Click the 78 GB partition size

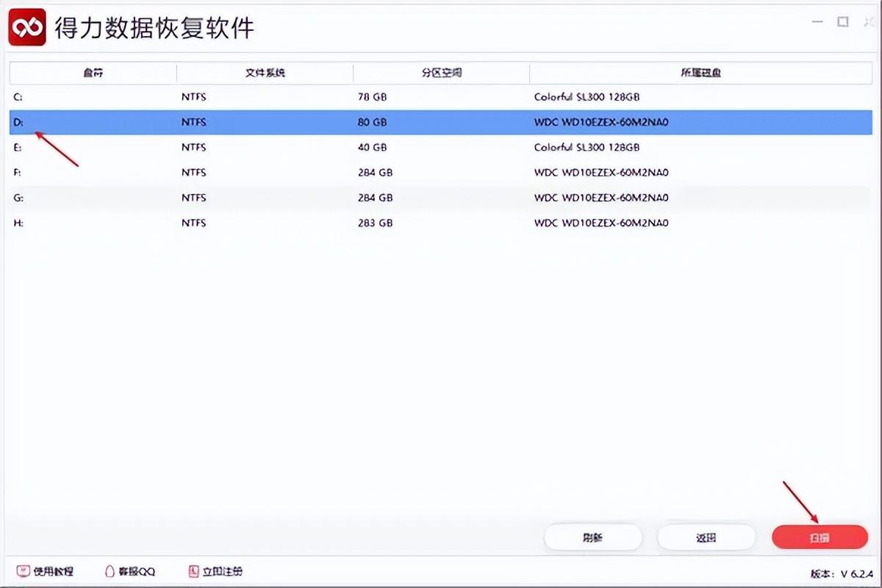click(372, 97)
